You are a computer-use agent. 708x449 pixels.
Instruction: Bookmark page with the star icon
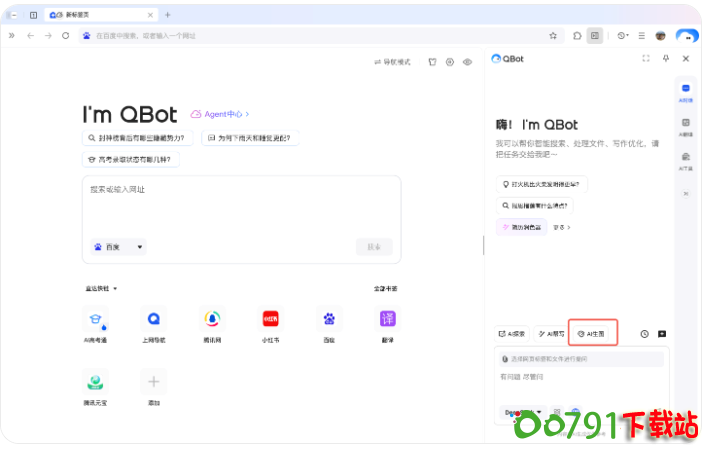point(553,35)
